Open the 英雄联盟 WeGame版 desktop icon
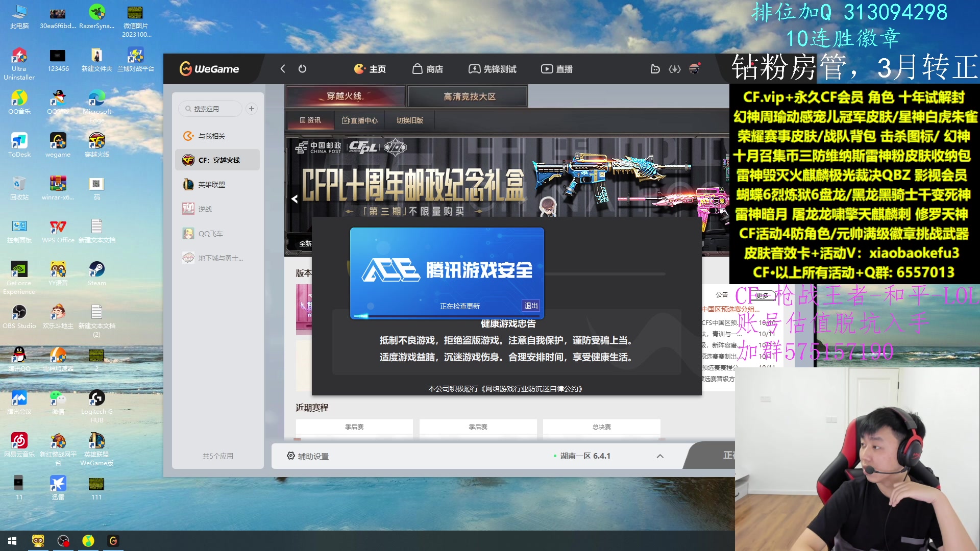This screenshot has width=980, height=551. pyautogui.click(x=97, y=449)
